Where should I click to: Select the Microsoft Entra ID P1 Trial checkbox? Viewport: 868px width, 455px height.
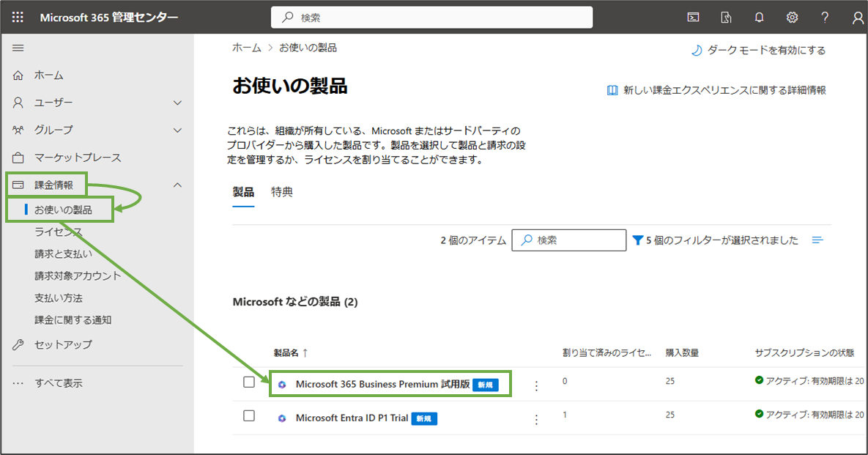tap(249, 415)
